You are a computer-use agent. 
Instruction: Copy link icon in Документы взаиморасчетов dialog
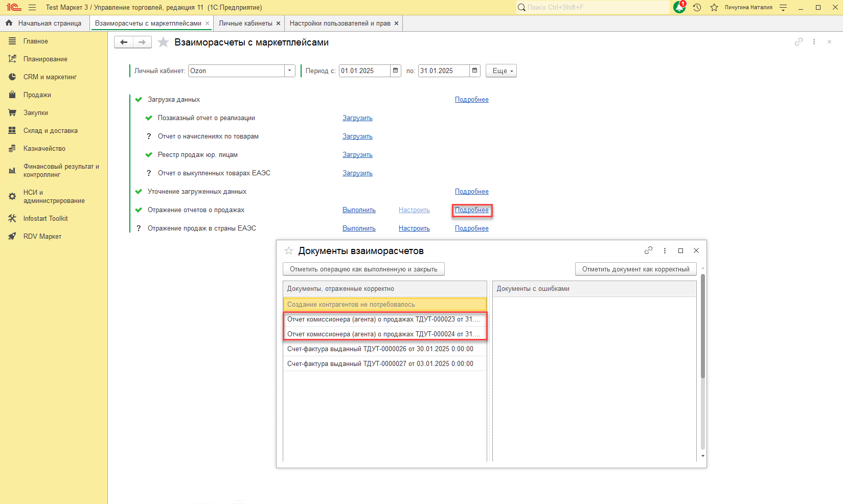point(648,250)
